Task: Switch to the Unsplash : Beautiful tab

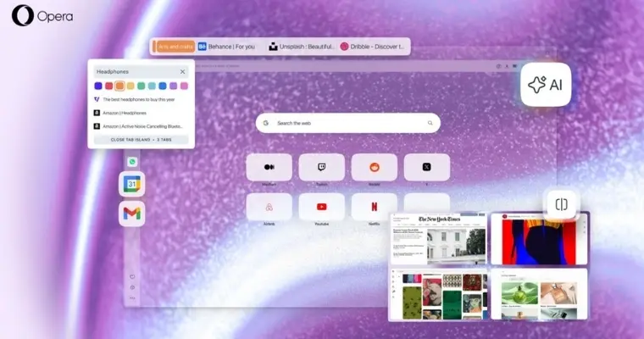Action: pyautogui.click(x=302, y=47)
